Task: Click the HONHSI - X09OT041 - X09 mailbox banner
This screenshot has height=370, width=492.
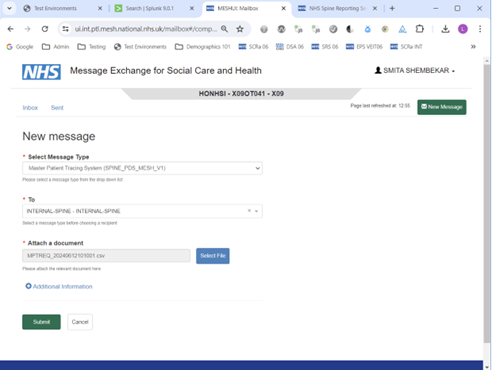Action: point(241,94)
